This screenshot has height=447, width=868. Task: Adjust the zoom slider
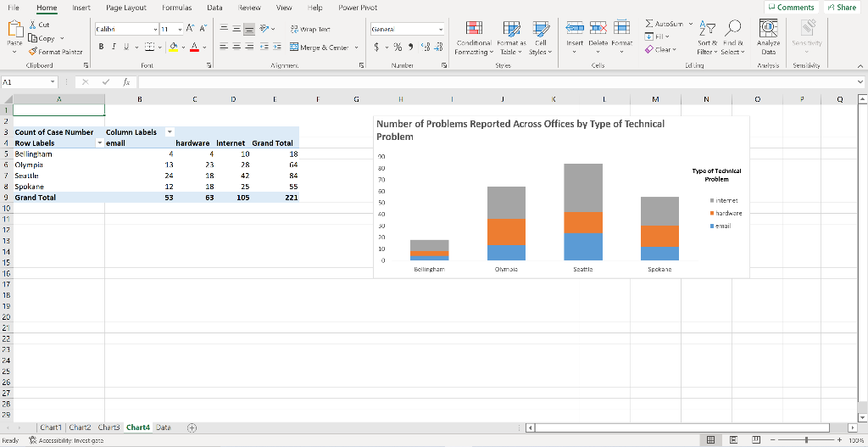[807, 440]
